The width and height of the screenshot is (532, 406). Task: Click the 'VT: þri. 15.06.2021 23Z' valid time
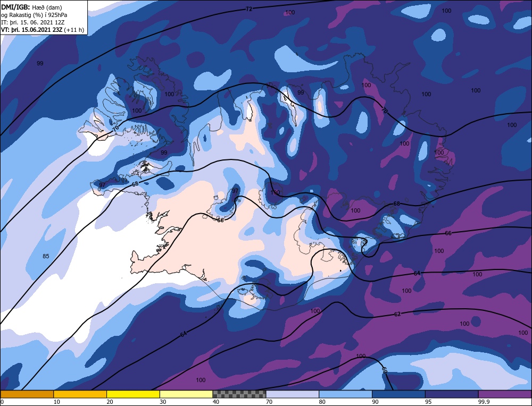pyautogui.click(x=32, y=29)
